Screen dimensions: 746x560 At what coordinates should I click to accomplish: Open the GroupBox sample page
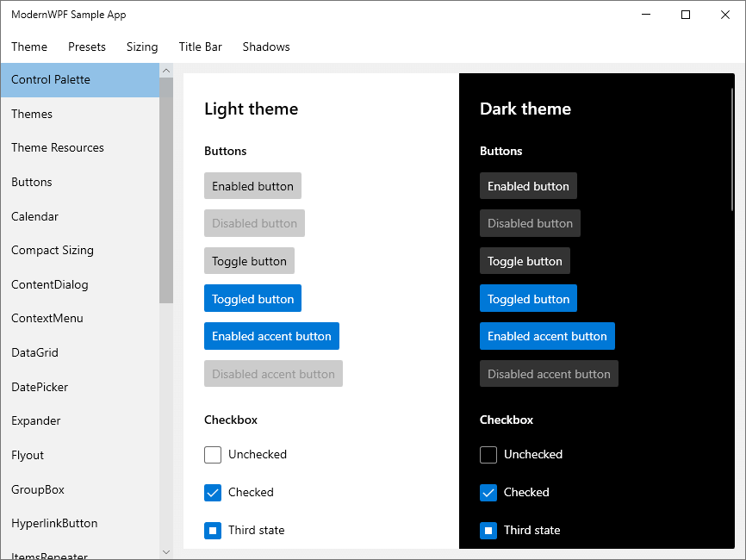[80, 489]
